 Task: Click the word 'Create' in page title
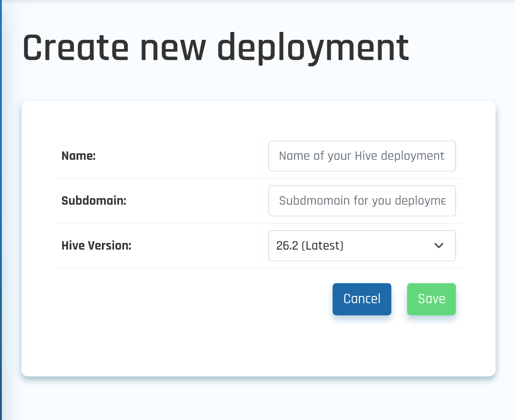pos(75,48)
